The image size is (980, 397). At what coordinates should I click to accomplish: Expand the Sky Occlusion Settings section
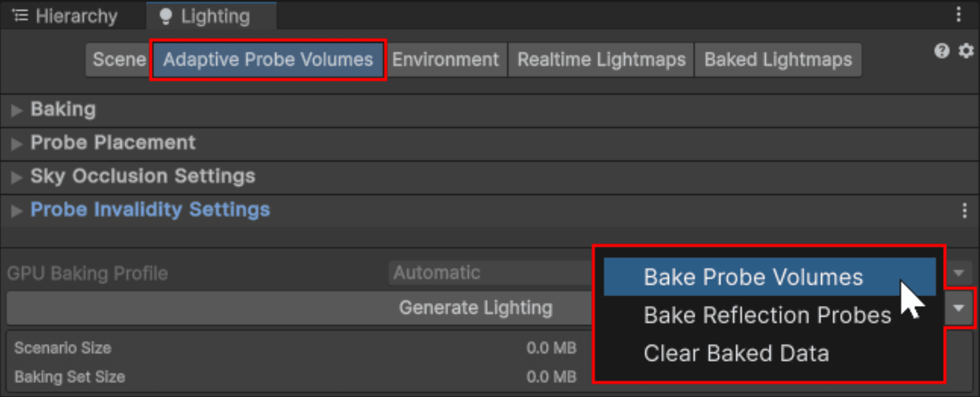(18, 177)
